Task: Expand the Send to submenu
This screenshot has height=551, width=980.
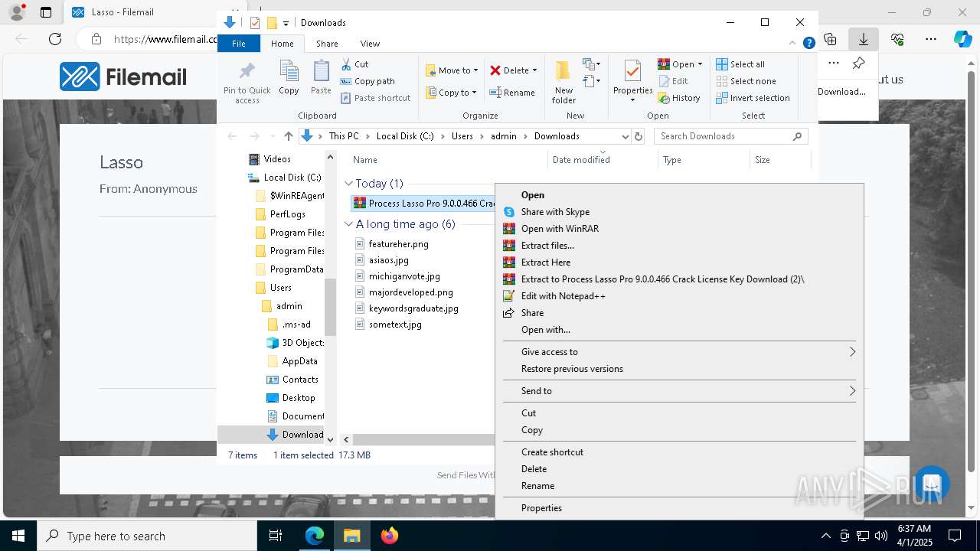Action: tap(678, 391)
